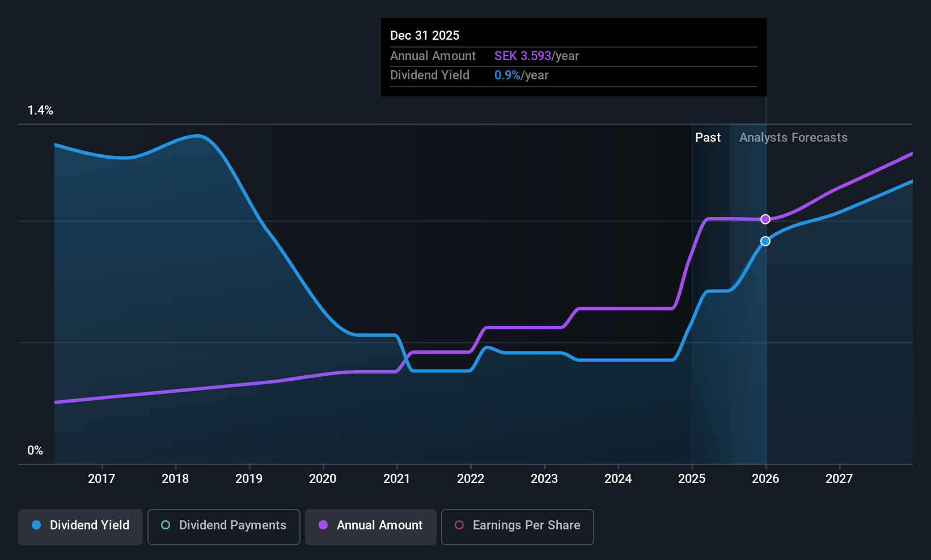Click the Analysts Forecasts region label

(793, 138)
